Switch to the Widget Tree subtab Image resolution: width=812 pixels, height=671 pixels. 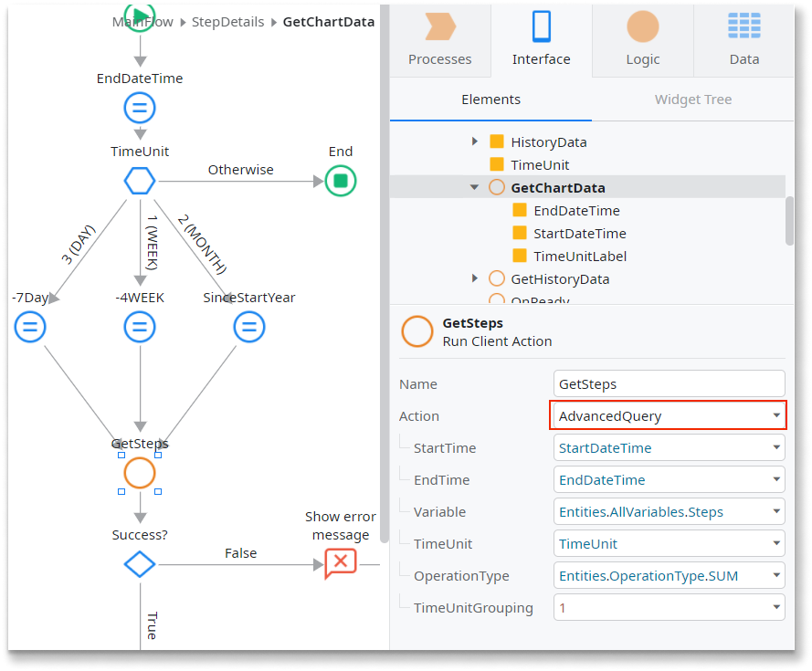(x=692, y=100)
